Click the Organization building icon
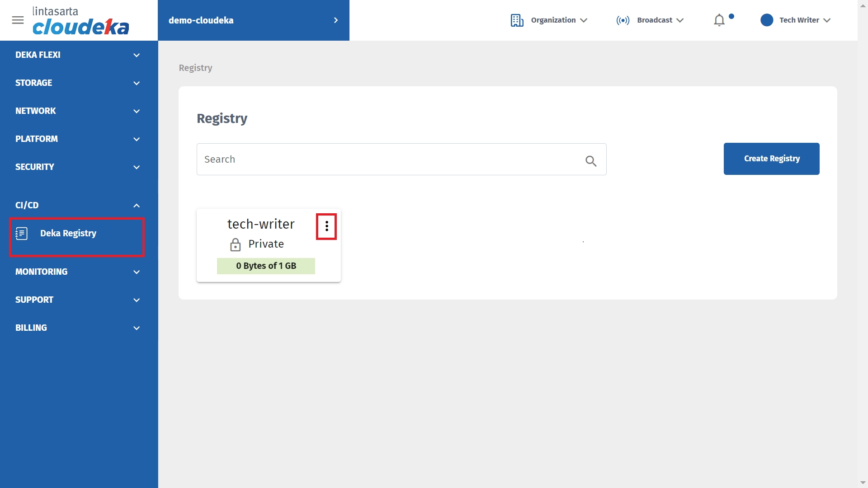Screen dimensions: 868x488 (517, 20)
